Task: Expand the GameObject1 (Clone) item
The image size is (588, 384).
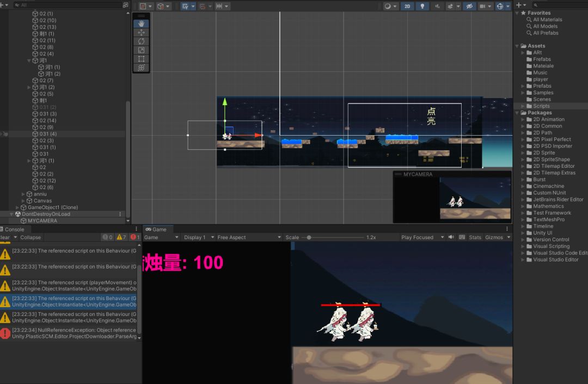Action: 17,208
